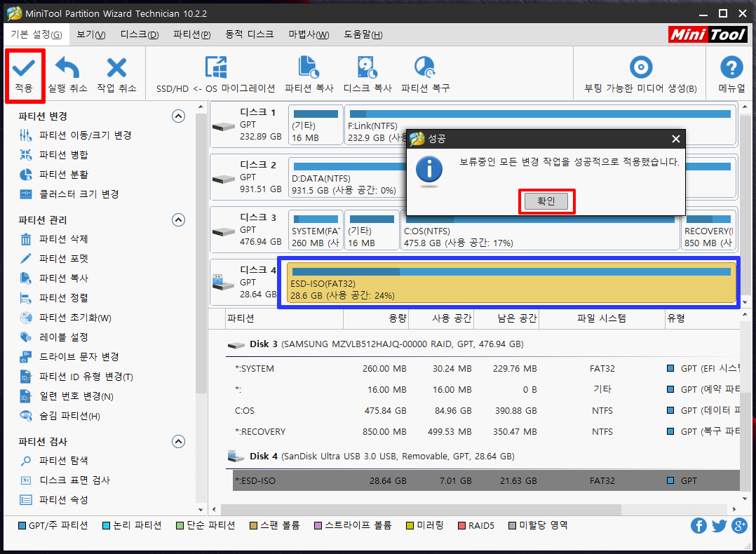Select the C:OS row in partition table
The width and height of the screenshot is (756, 554).
[x=486, y=411]
